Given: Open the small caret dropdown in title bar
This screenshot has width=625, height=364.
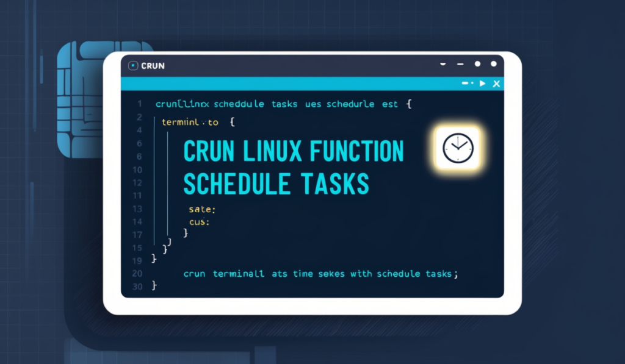Looking at the screenshot, I should 443,64.
